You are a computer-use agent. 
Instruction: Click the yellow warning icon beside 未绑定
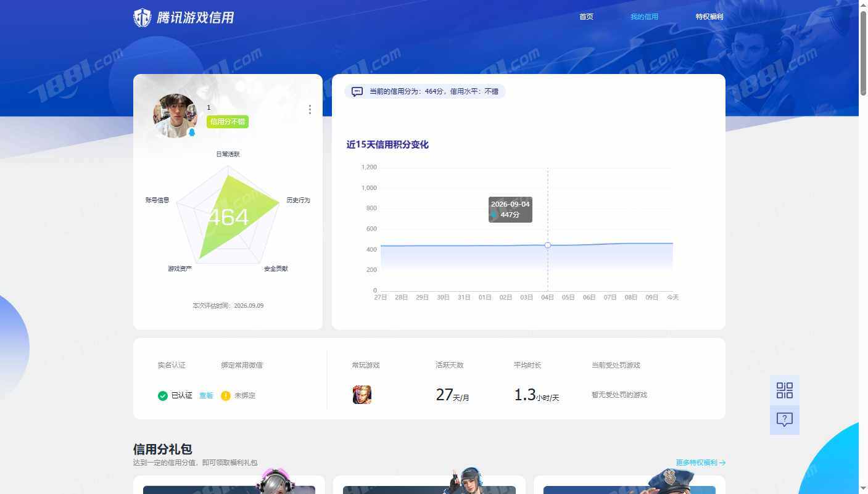click(x=226, y=396)
